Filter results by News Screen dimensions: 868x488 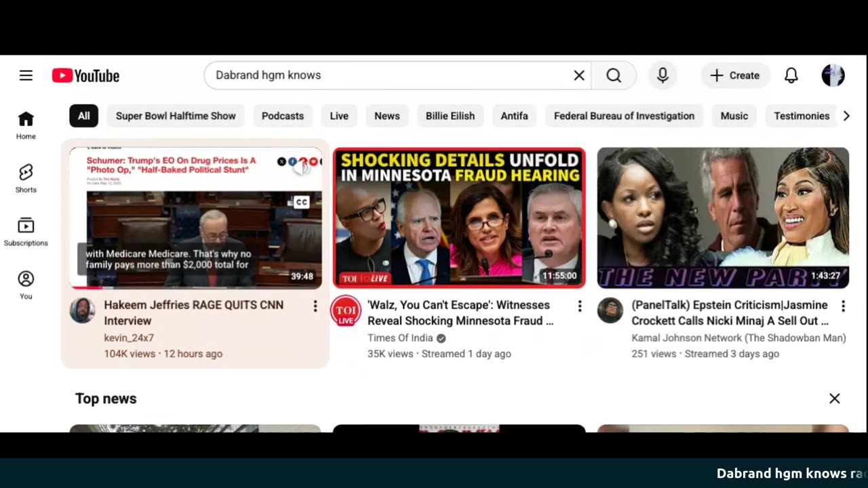[x=387, y=116]
